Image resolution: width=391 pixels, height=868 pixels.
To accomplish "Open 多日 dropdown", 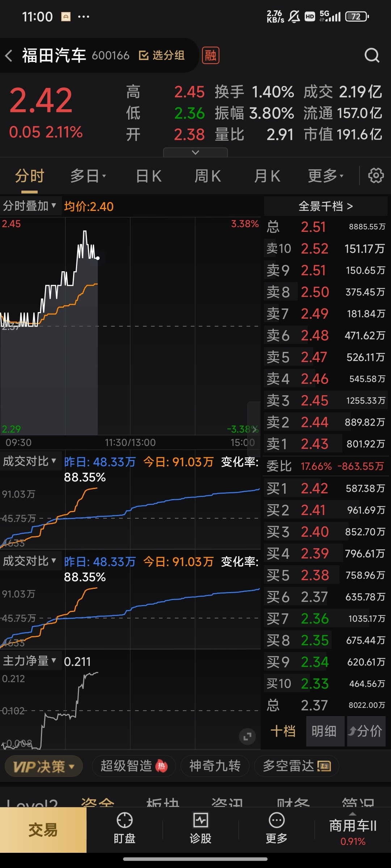I will click(88, 176).
